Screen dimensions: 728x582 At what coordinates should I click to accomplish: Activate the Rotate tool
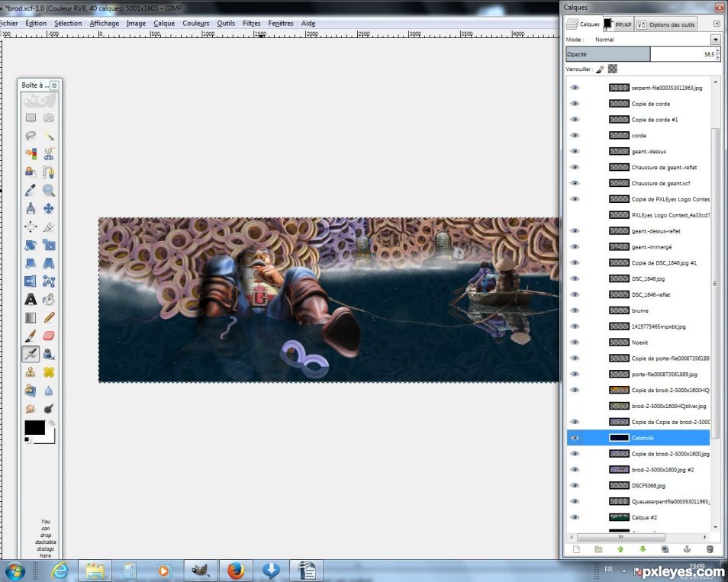(x=31, y=245)
